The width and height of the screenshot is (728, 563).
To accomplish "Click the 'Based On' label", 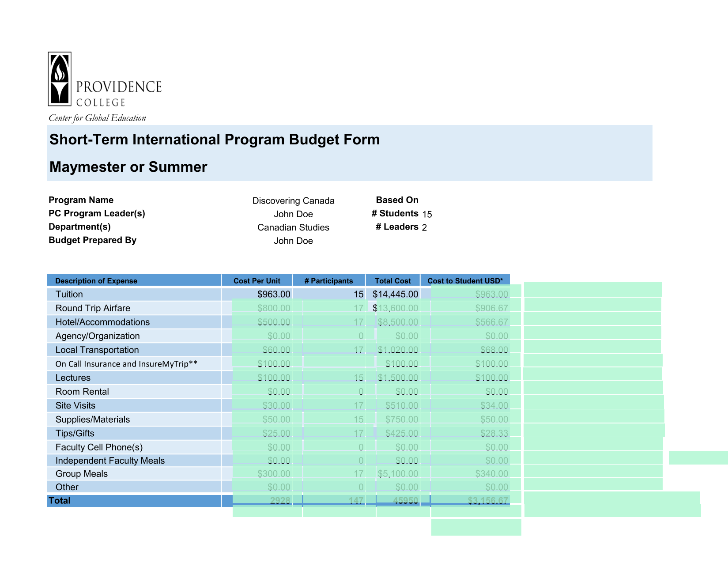I will [x=397, y=200].
